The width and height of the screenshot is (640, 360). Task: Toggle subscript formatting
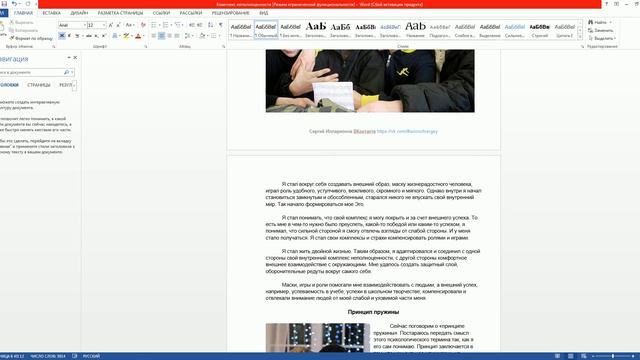(96, 36)
